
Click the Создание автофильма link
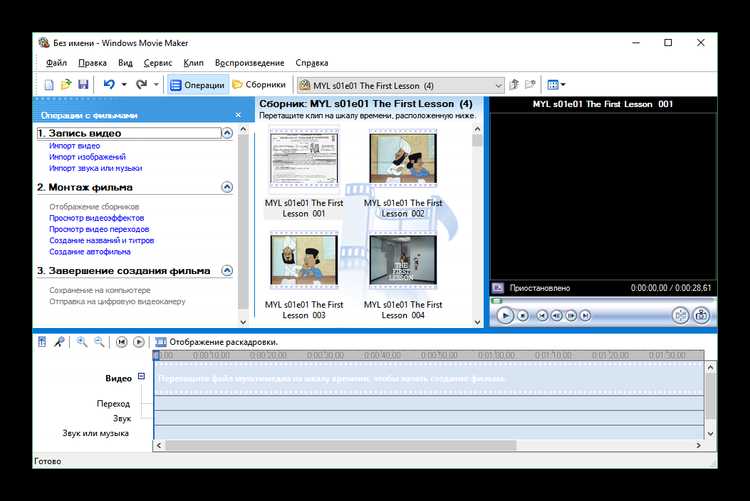coord(90,252)
